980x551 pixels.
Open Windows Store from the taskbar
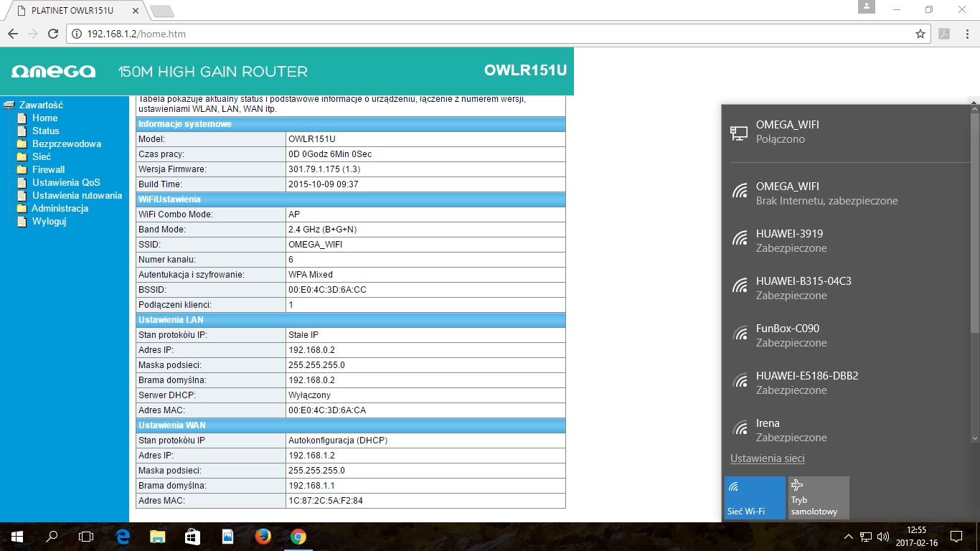coord(192,537)
